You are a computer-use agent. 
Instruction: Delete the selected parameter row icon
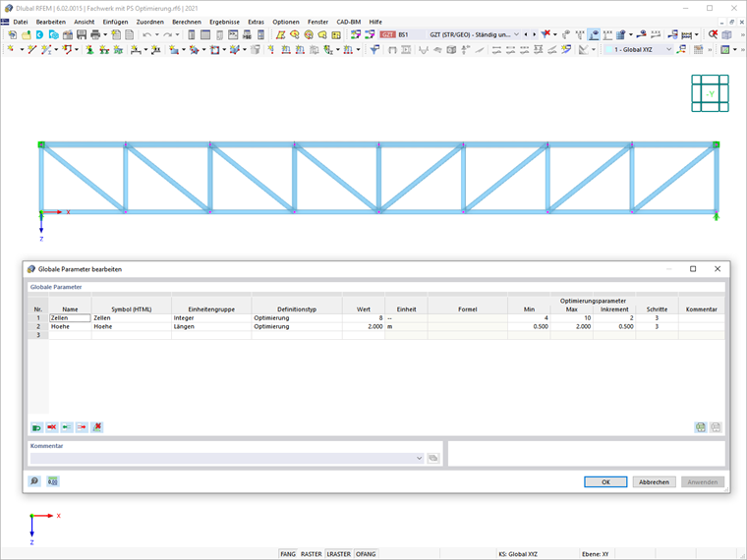point(52,427)
